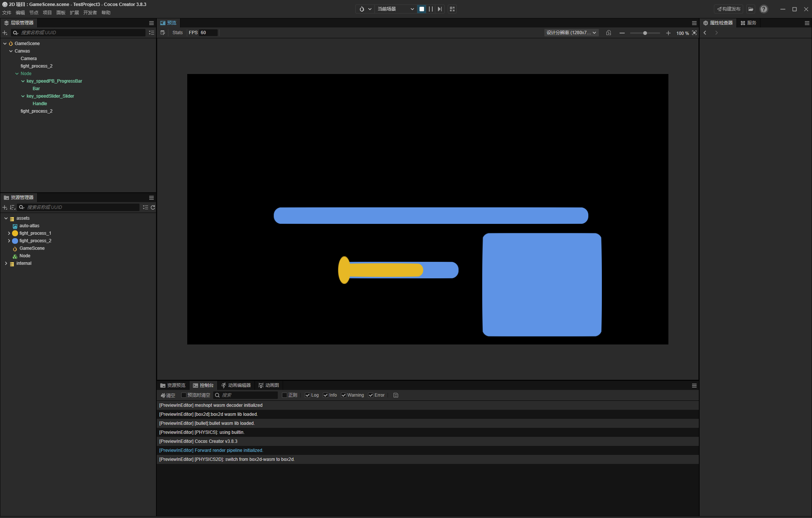Stop the scene preview playback
Image resolution: width=812 pixels, height=518 pixels.
(x=422, y=9)
